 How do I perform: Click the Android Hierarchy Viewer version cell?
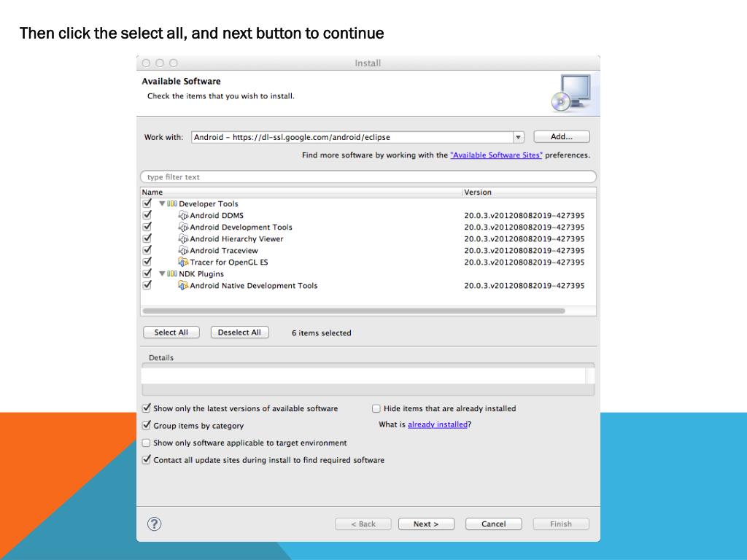pyautogui.click(x=524, y=239)
